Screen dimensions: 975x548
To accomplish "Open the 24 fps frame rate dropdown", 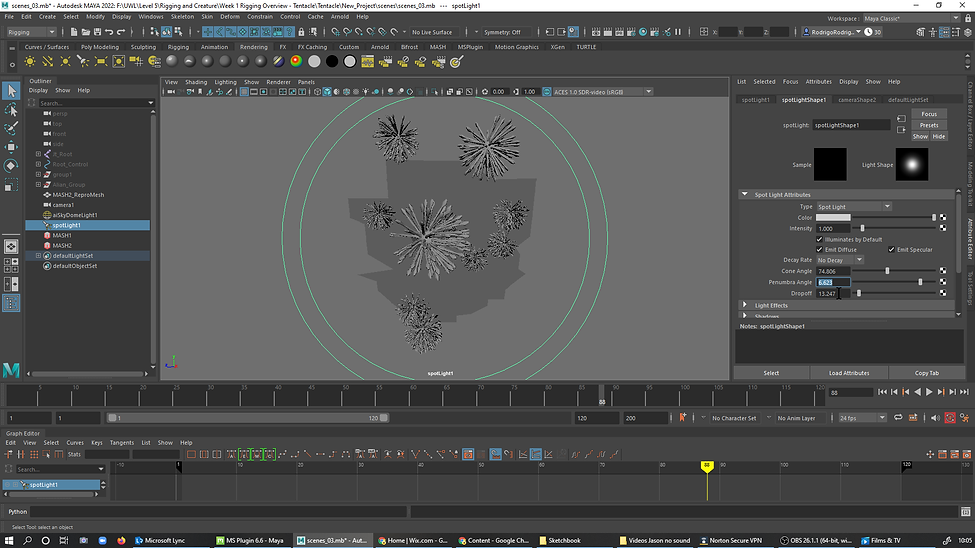I will 862,418.
